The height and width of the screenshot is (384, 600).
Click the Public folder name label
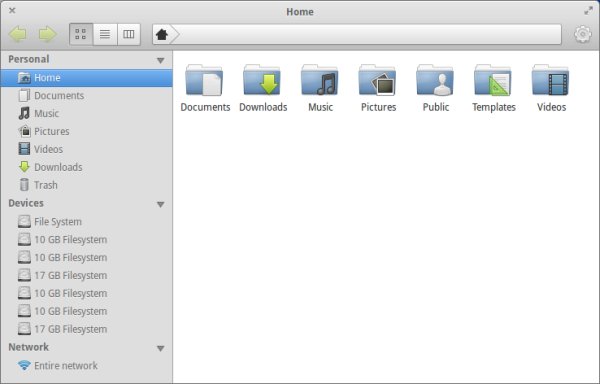click(436, 107)
